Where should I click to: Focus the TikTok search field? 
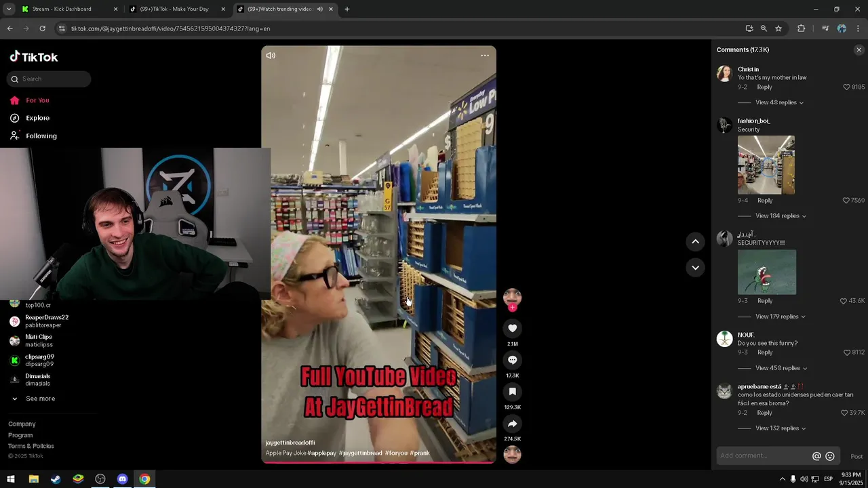pyautogui.click(x=49, y=79)
